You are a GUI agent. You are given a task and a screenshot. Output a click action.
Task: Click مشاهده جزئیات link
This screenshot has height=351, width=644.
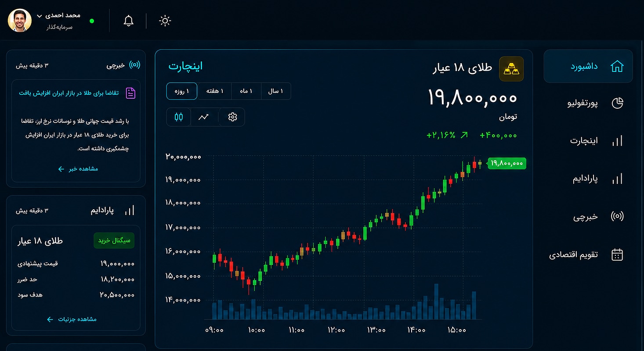coord(72,319)
